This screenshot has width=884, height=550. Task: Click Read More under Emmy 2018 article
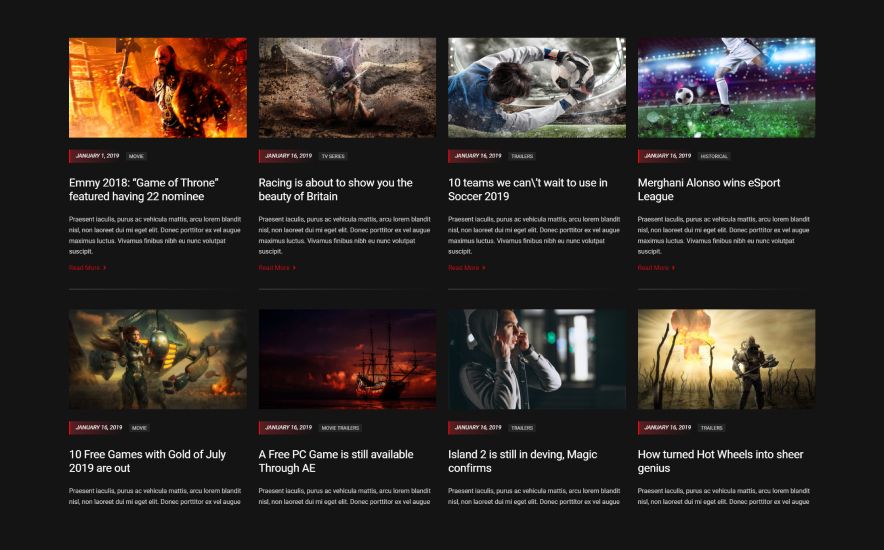[x=87, y=268]
